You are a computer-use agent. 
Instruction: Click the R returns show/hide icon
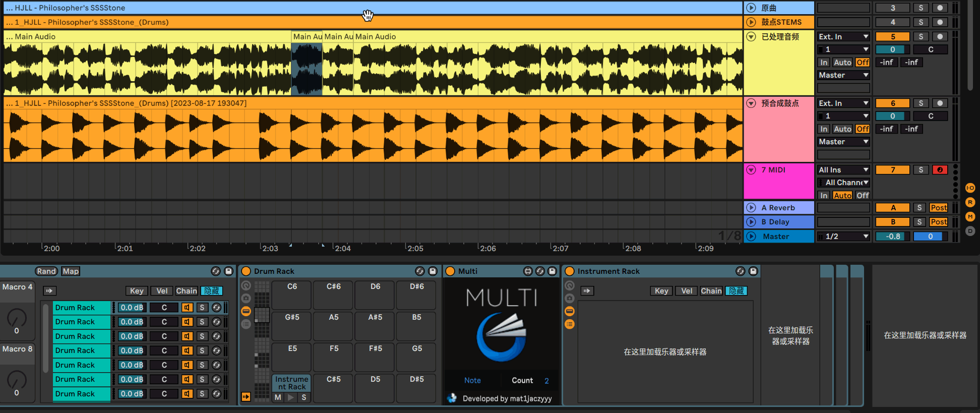pos(970,202)
